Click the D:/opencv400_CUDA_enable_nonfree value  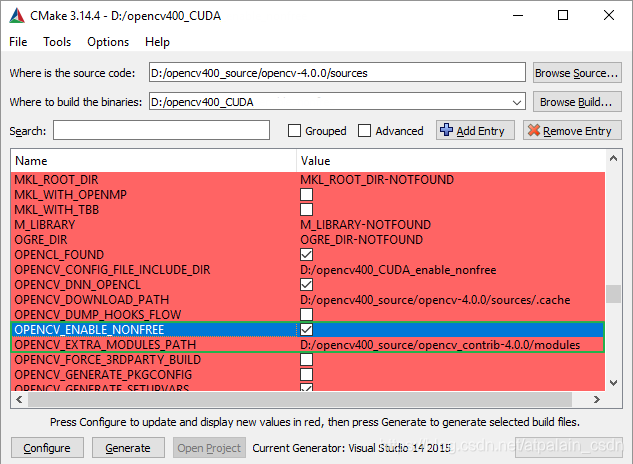click(x=398, y=270)
